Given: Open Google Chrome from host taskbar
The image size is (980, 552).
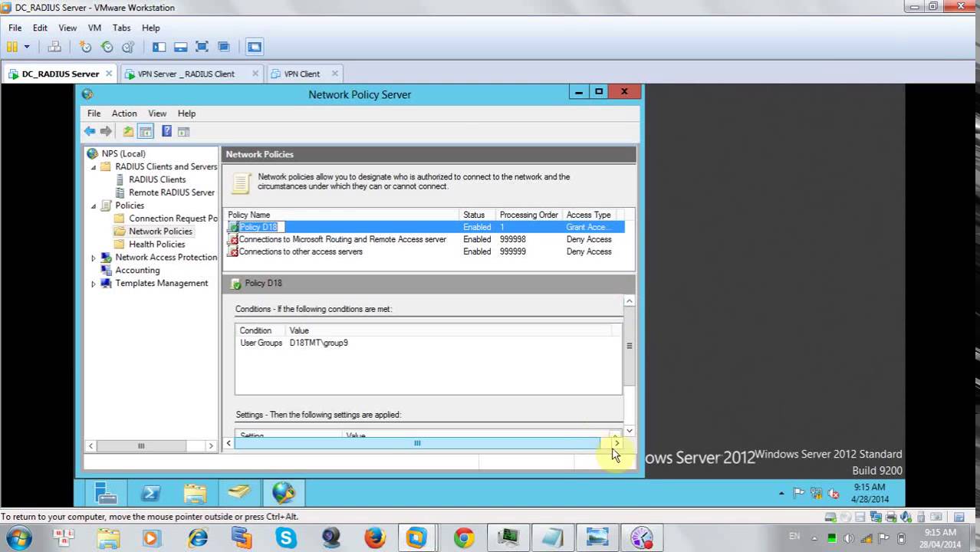Looking at the screenshot, I should [463, 537].
